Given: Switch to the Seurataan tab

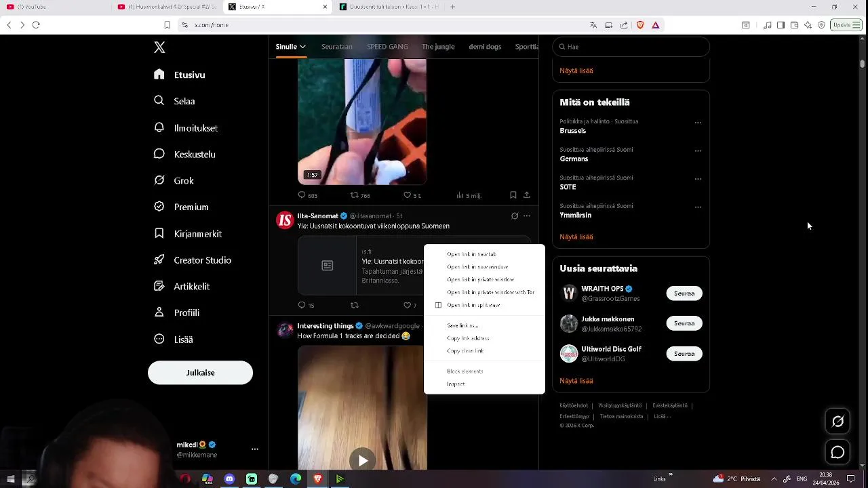Looking at the screenshot, I should pyautogui.click(x=337, y=47).
